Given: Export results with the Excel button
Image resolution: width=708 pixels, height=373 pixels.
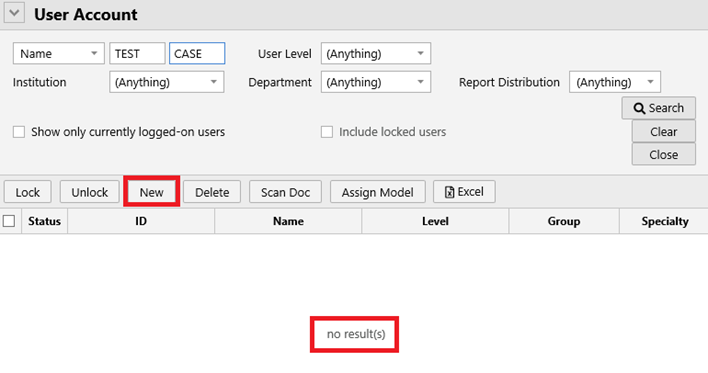Looking at the screenshot, I should tap(464, 192).
